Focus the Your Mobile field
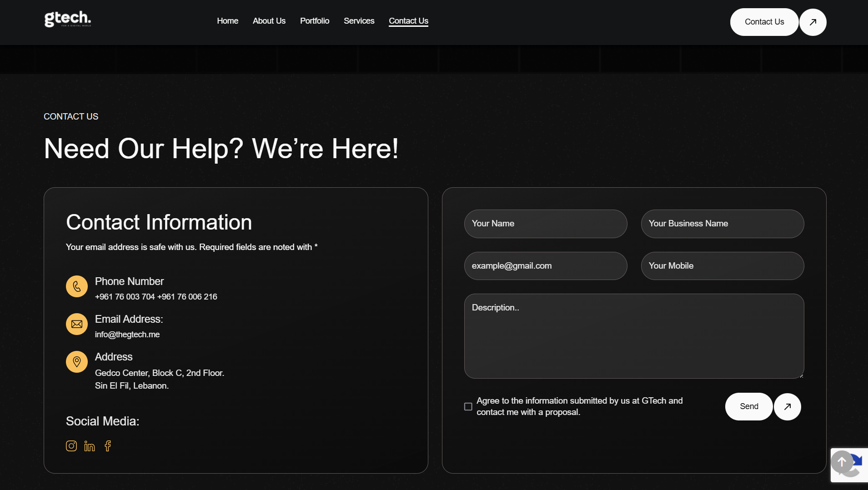This screenshot has height=490, width=868. click(722, 266)
